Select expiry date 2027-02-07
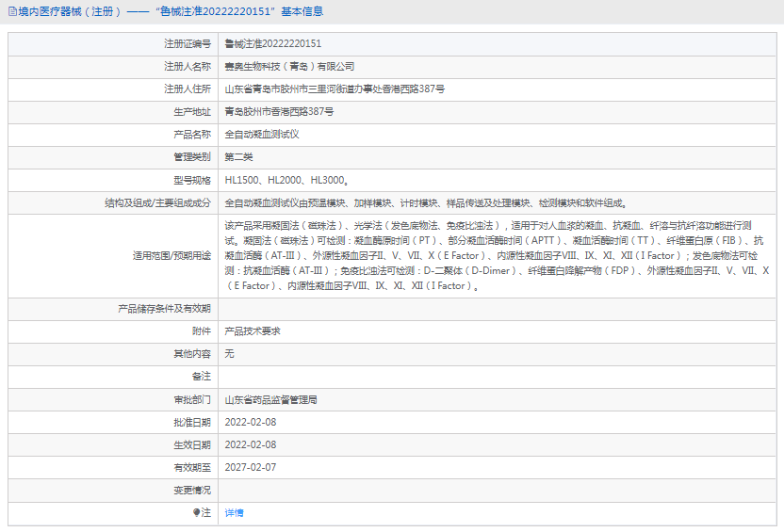This screenshot has height=532, width=784. [x=251, y=467]
